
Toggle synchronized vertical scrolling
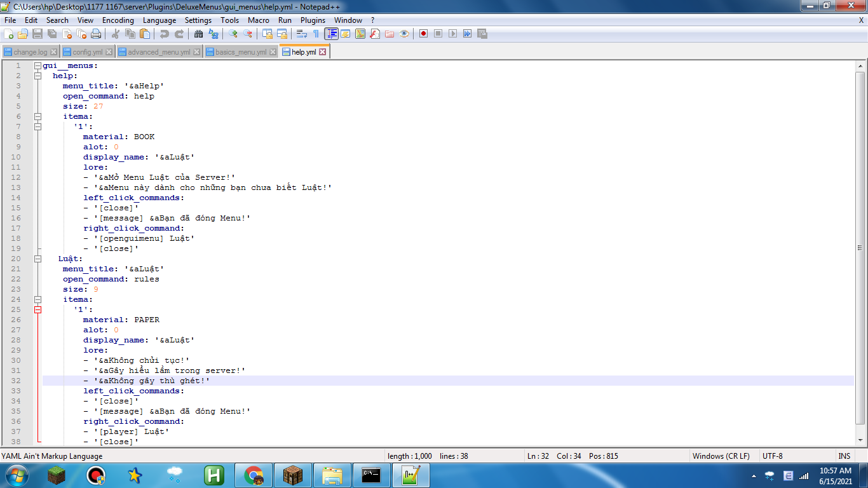click(x=267, y=34)
